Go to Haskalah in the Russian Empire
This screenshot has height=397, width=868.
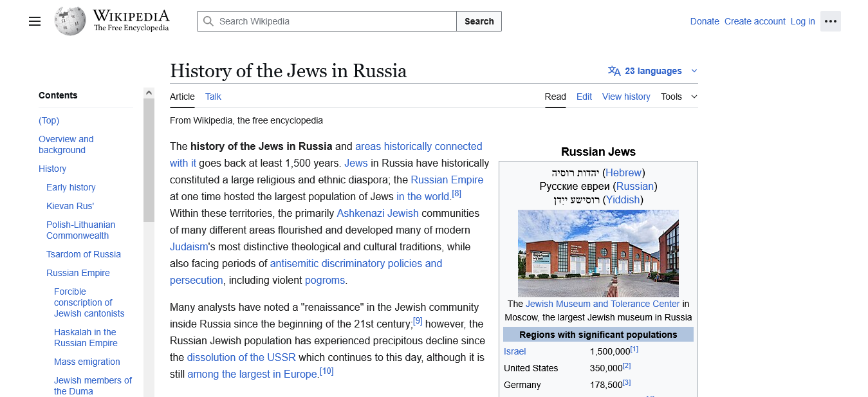[86, 337]
